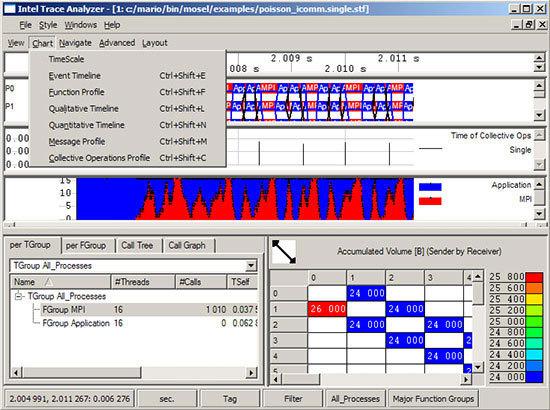Sort by the #Threads column header

point(143,282)
